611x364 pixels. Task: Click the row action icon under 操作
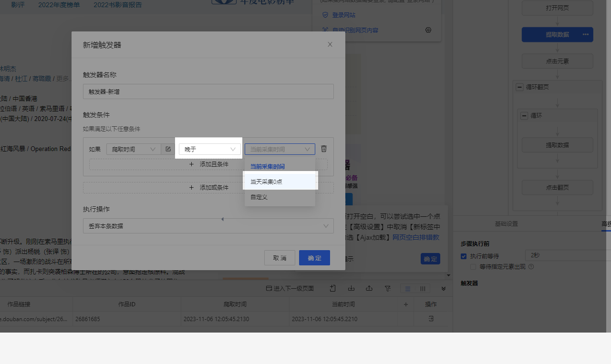pyautogui.click(x=431, y=318)
